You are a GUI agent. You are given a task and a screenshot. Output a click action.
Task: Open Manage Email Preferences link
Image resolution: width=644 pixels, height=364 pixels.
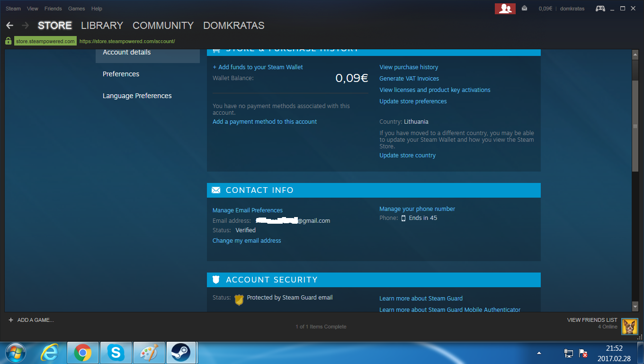[248, 210]
